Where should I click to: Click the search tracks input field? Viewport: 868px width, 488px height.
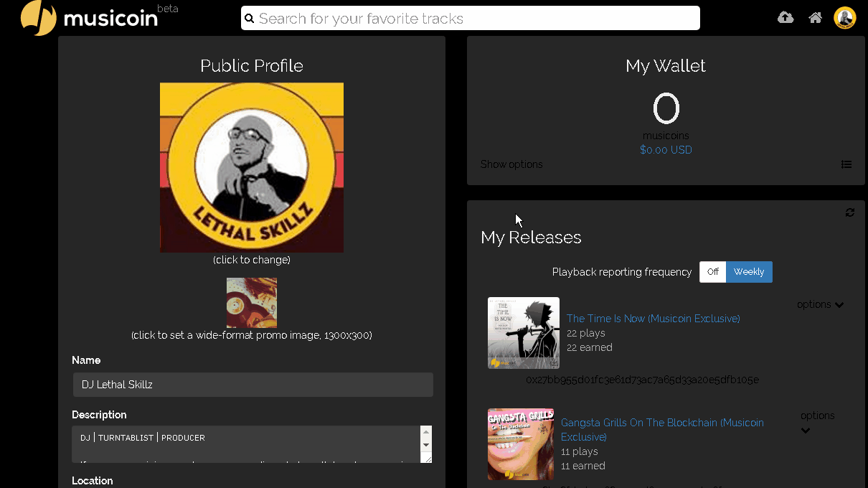point(473,19)
